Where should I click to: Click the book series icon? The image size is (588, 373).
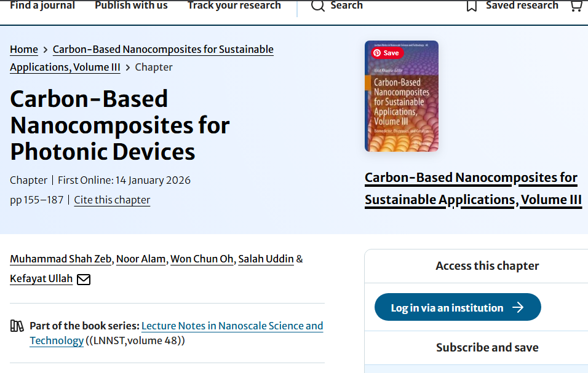17,326
